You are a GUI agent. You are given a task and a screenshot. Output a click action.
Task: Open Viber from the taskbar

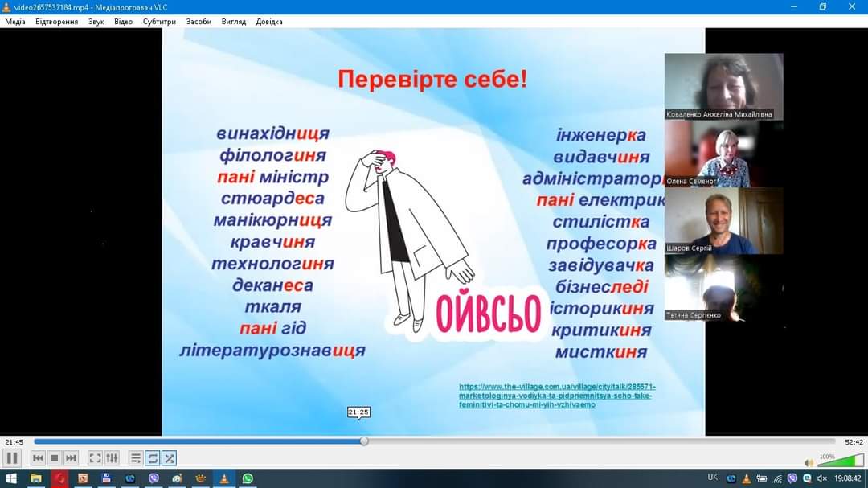(x=154, y=478)
